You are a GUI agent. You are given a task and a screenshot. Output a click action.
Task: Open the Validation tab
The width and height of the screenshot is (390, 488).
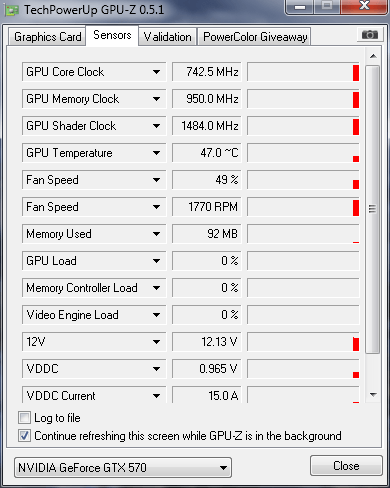(x=167, y=37)
